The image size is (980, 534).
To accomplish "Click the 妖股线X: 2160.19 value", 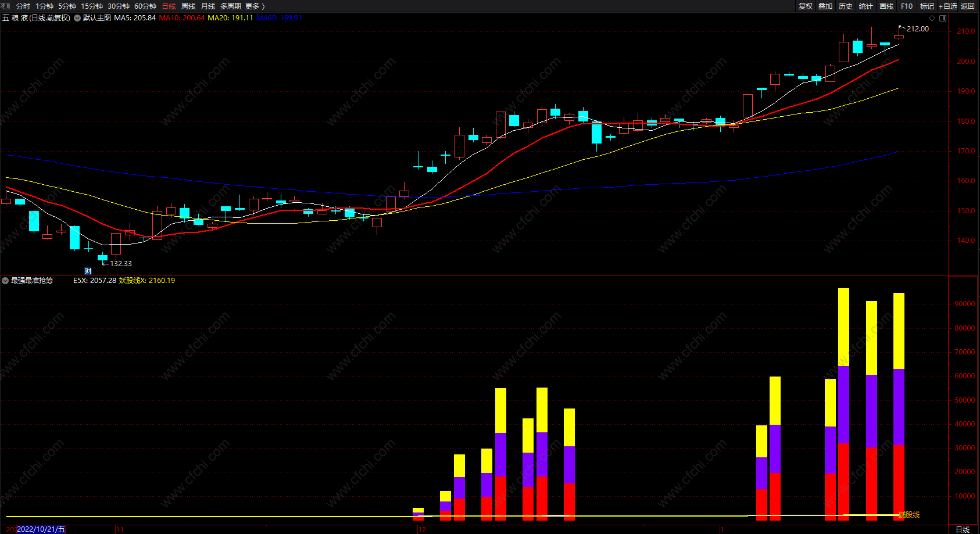I will tap(147, 281).
